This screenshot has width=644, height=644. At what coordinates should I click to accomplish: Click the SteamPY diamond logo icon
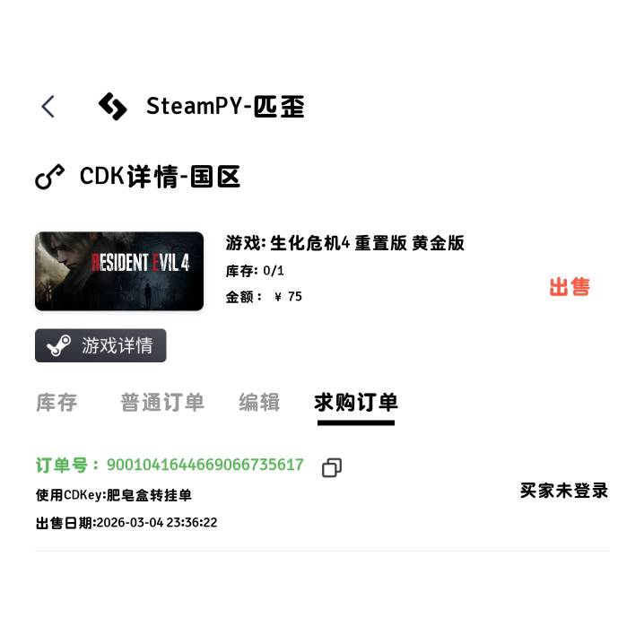click(112, 107)
